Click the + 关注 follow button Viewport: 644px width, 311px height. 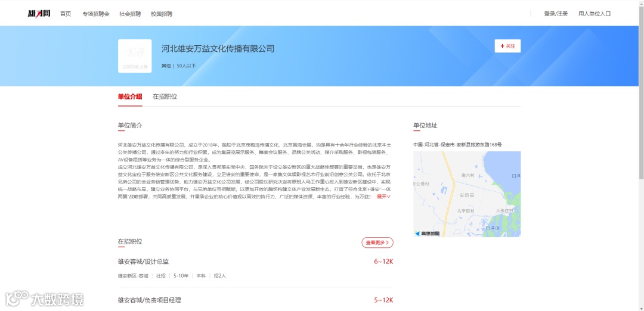pyautogui.click(x=507, y=46)
